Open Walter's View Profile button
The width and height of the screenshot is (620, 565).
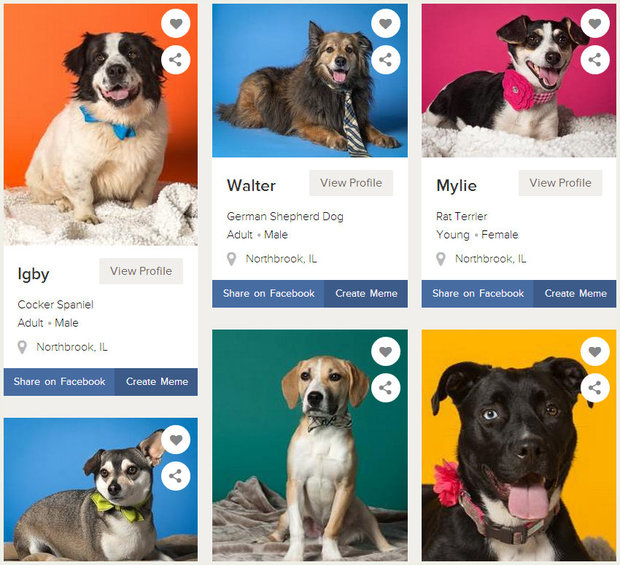coord(351,183)
